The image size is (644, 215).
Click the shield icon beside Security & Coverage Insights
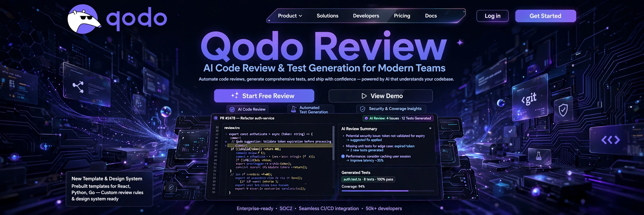pos(362,109)
